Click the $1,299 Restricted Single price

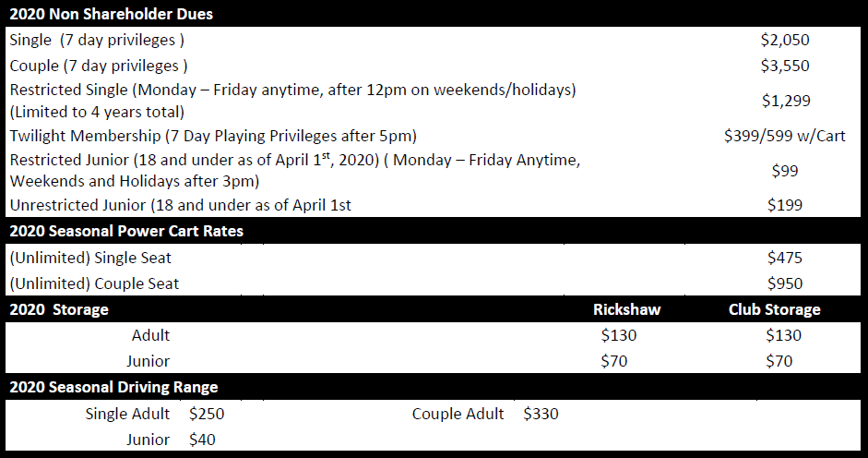(x=785, y=101)
